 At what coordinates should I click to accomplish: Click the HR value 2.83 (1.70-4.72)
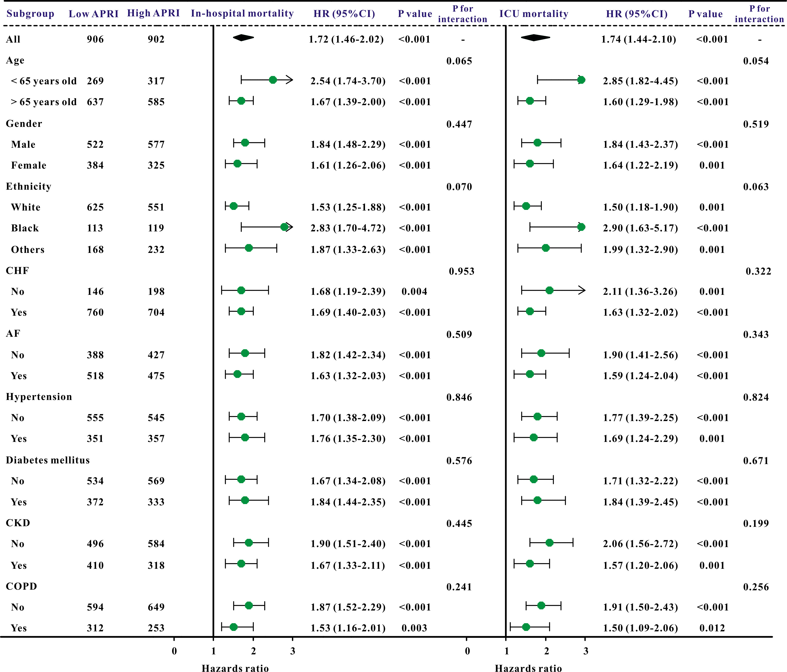point(348,228)
